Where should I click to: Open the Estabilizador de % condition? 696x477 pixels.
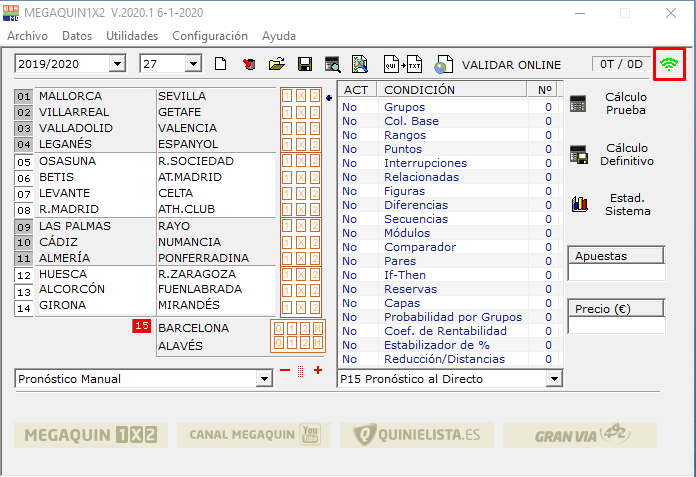[x=437, y=345]
